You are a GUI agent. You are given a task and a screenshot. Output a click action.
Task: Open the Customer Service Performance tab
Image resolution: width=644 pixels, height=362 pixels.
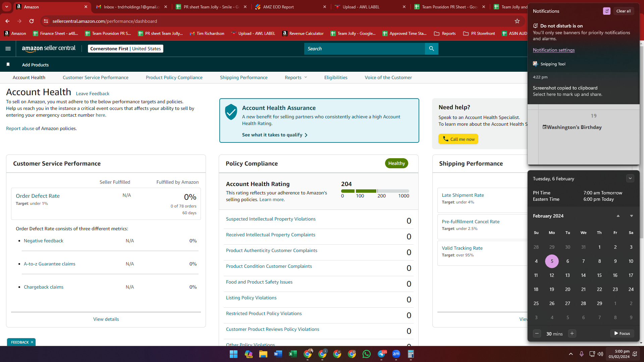coord(95,77)
